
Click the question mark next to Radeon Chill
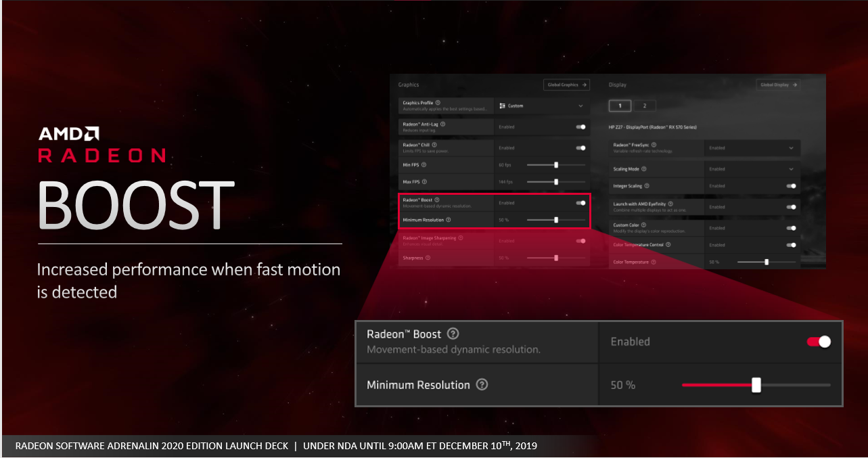pos(434,145)
